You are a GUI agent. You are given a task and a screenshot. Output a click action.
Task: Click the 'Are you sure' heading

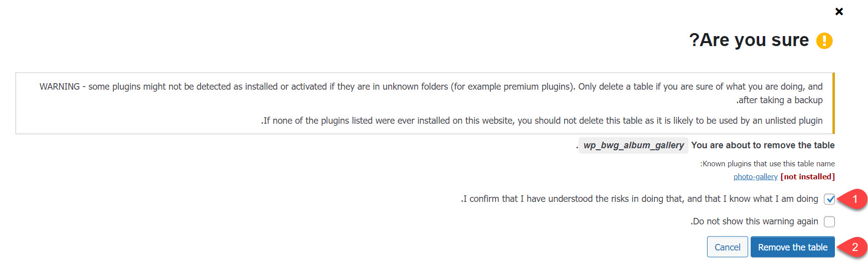749,40
